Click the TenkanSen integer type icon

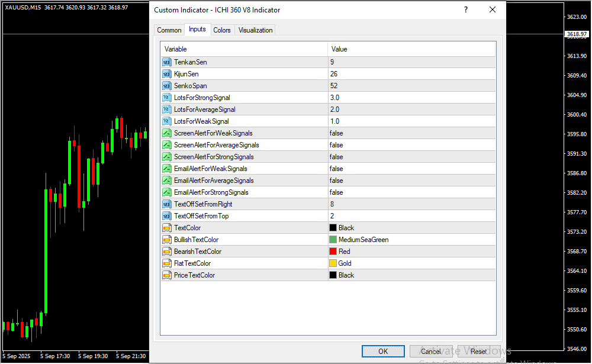166,62
